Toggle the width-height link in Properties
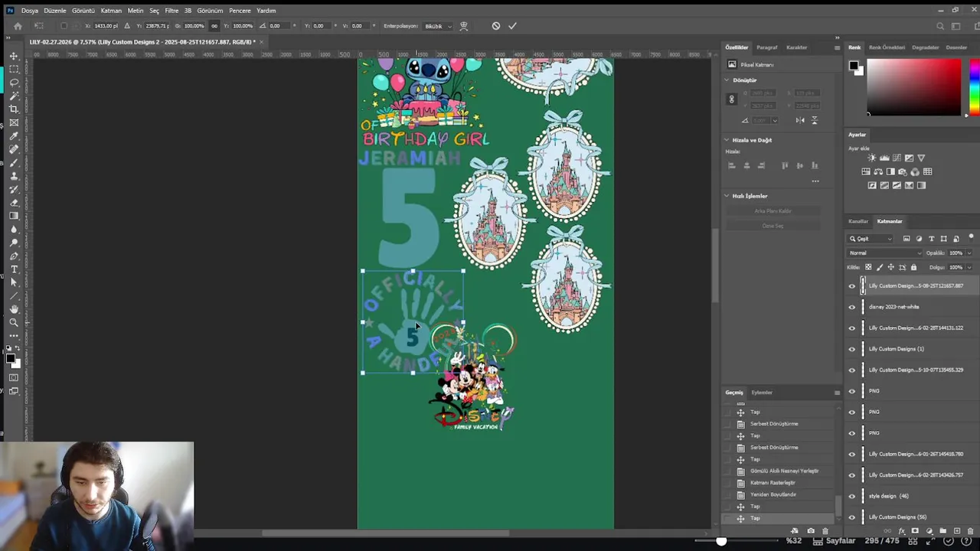The image size is (980, 551). [731, 99]
